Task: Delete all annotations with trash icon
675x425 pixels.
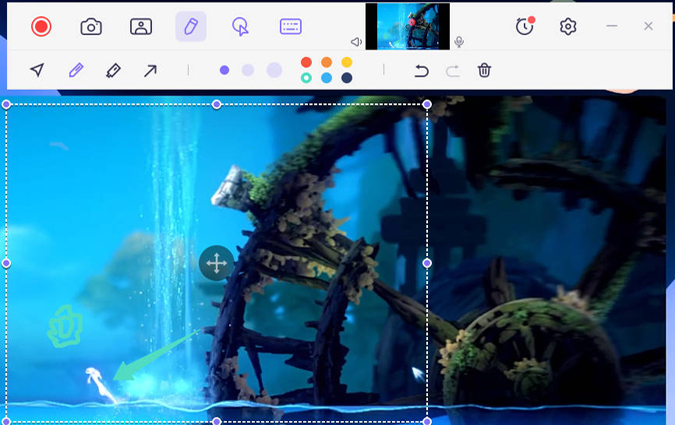Action: 484,70
